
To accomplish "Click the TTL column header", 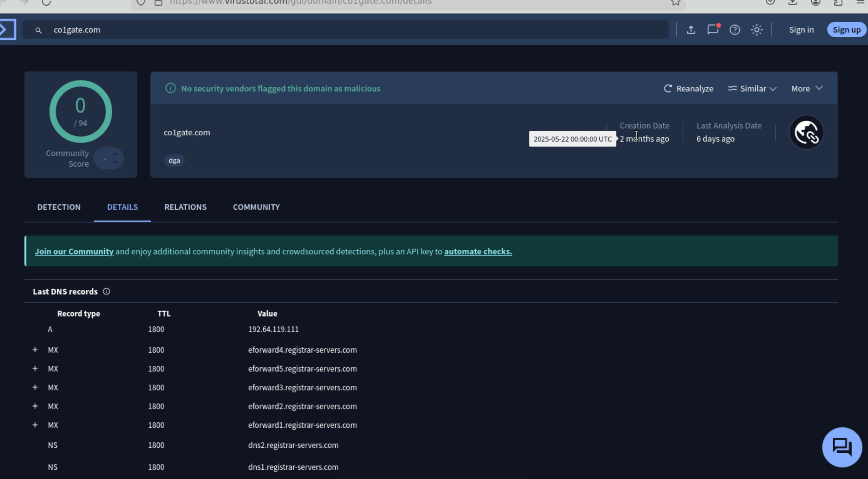I will [x=164, y=314].
